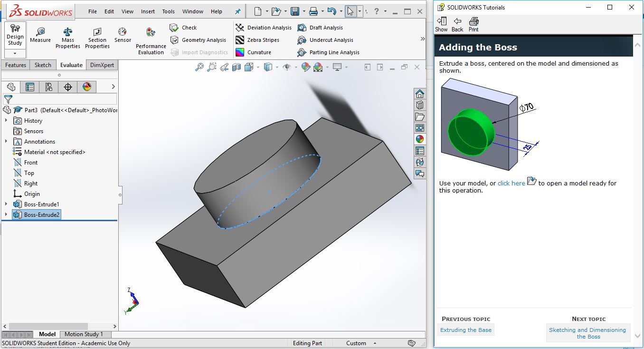Pin the menu bar
This screenshot has width=644, height=349.
click(x=238, y=11)
